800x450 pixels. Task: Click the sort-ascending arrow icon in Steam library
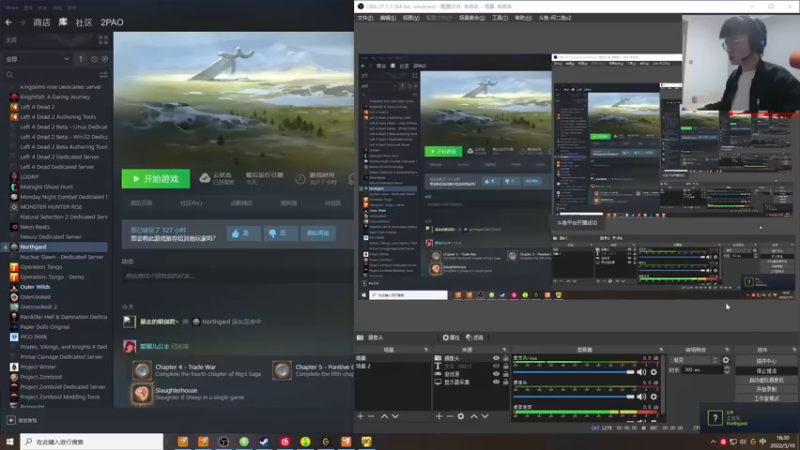tap(81, 59)
